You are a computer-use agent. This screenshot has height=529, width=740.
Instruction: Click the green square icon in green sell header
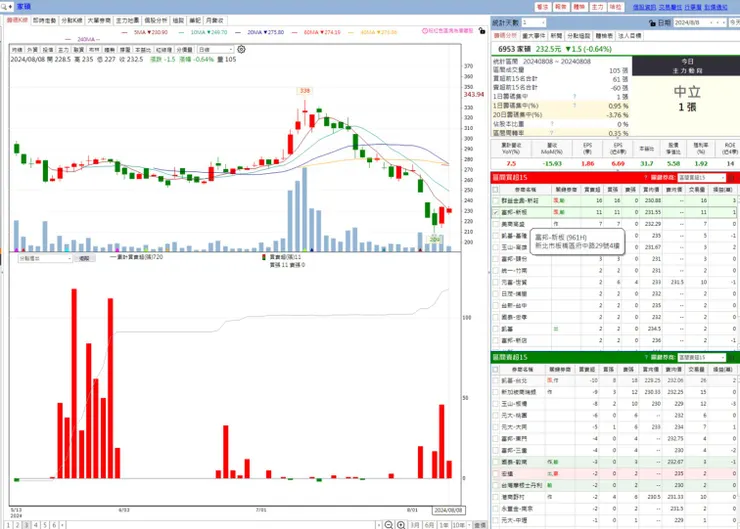[732, 357]
